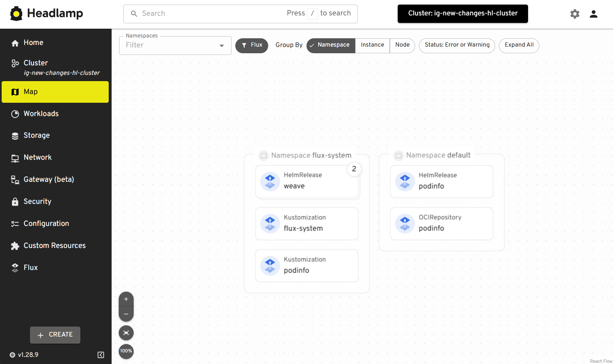Click the CREATE button

(x=55, y=335)
